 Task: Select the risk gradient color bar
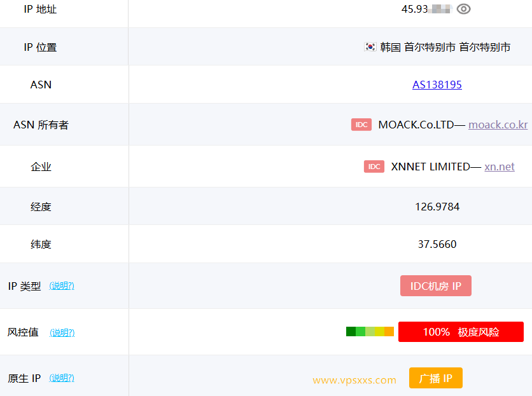(370, 331)
